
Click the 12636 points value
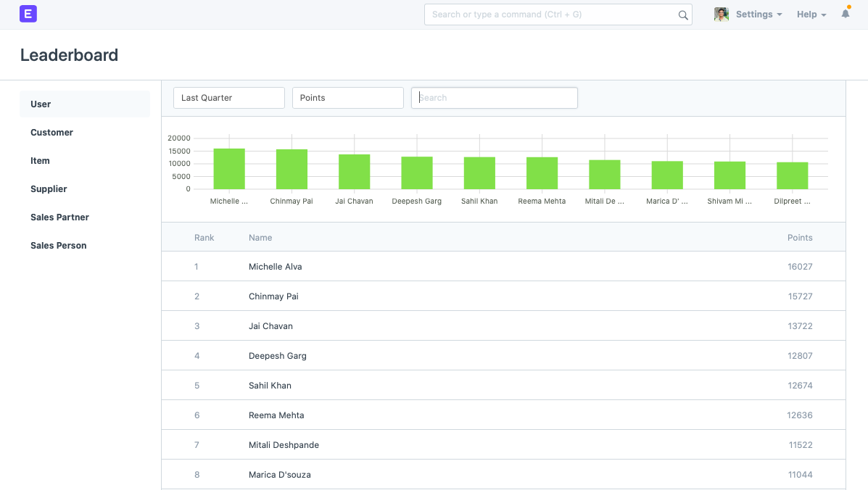(x=800, y=415)
